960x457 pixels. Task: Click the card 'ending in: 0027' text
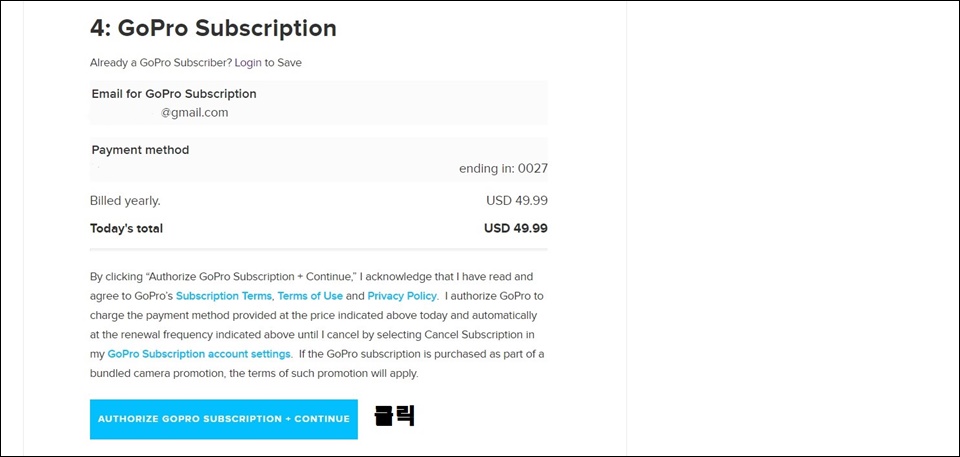pyautogui.click(x=503, y=168)
